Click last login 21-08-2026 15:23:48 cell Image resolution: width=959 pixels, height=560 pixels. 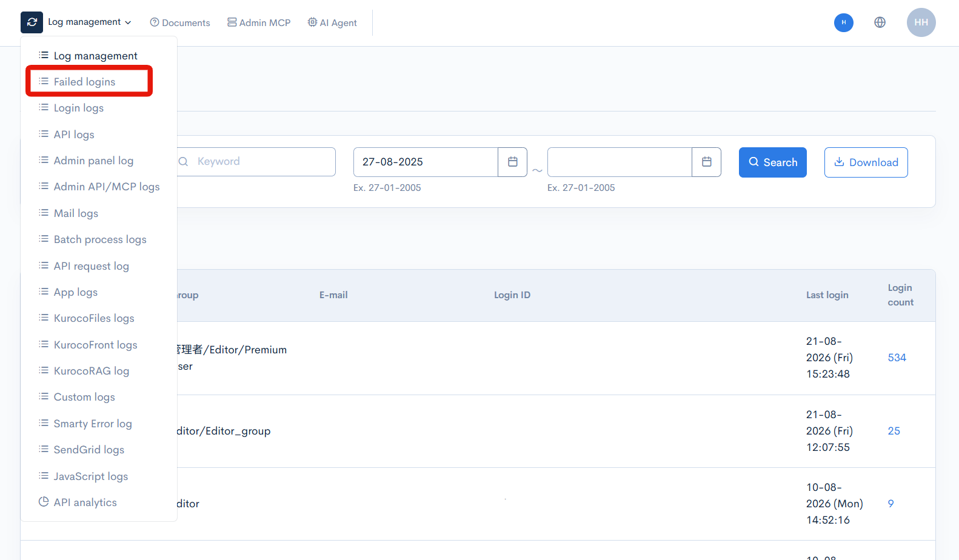[x=829, y=358]
